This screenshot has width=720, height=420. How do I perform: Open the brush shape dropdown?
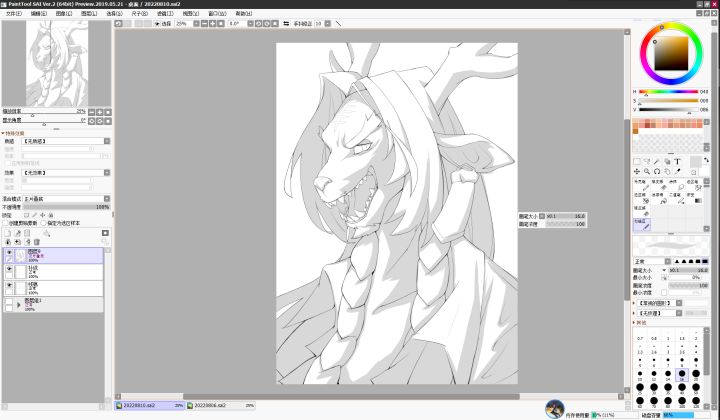679,303
